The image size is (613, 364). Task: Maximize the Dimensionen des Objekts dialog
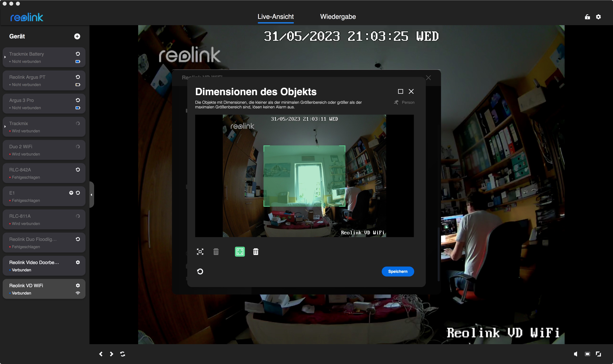[400, 91]
